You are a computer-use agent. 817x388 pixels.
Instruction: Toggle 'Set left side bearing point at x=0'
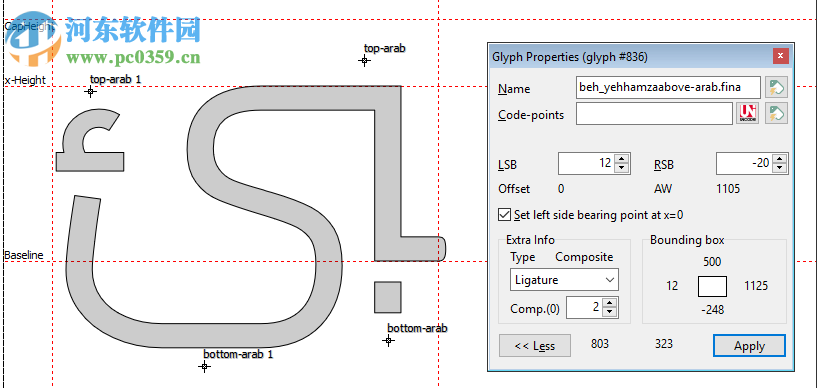[x=504, y=215]
